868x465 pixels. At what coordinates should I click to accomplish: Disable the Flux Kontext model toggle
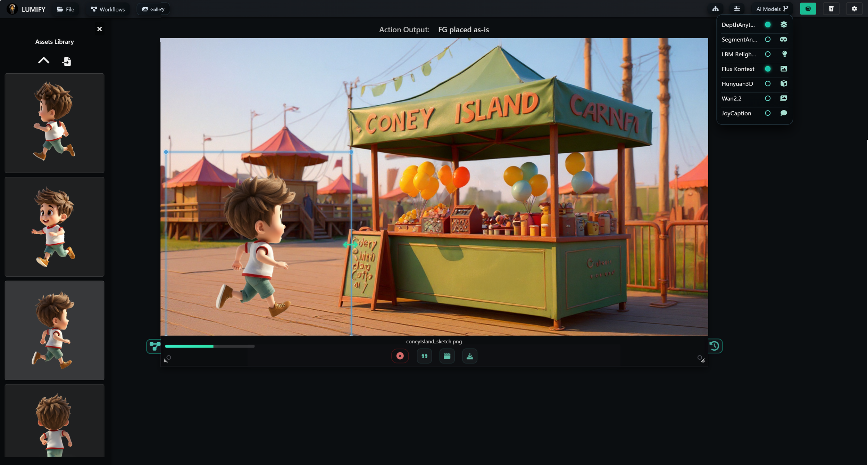[x=768, y=69]
